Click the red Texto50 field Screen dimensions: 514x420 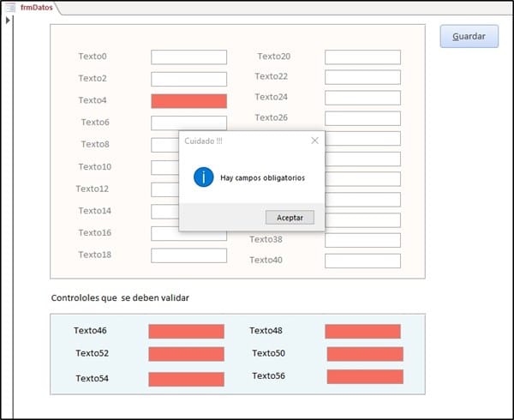click(365, 354)
